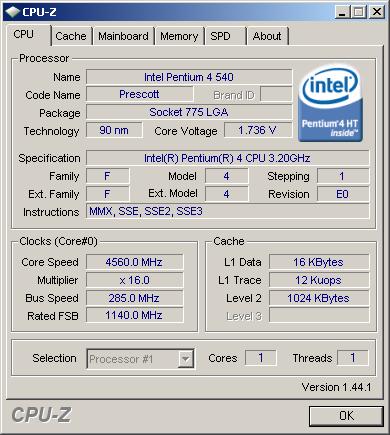Screen dimensions: 390x435
Task: Open the Mainboard tab
Action: 123,36
